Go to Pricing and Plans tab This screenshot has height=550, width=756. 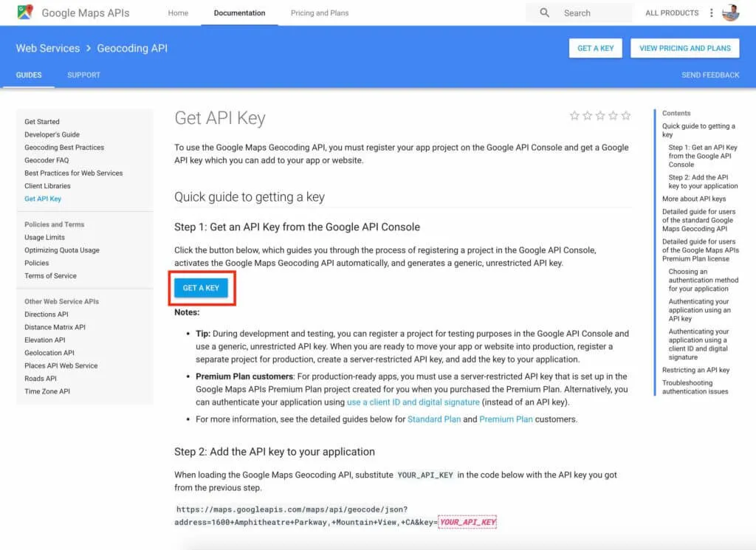[x=320, y=13]
